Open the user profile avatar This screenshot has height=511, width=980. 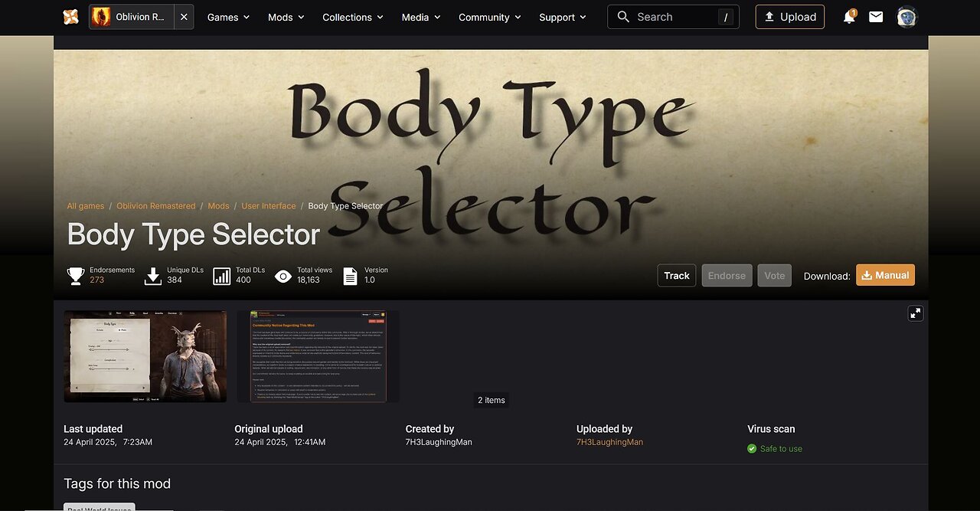(907, 17)
